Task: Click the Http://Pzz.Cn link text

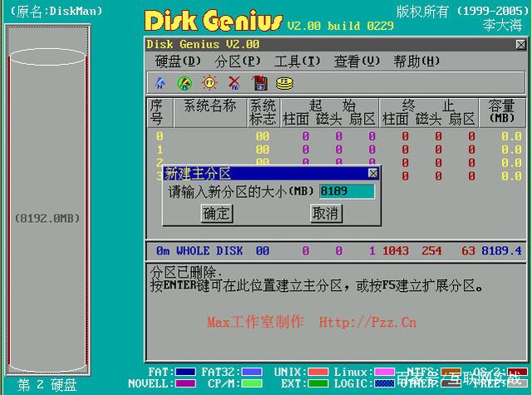Action: [367, 322]
